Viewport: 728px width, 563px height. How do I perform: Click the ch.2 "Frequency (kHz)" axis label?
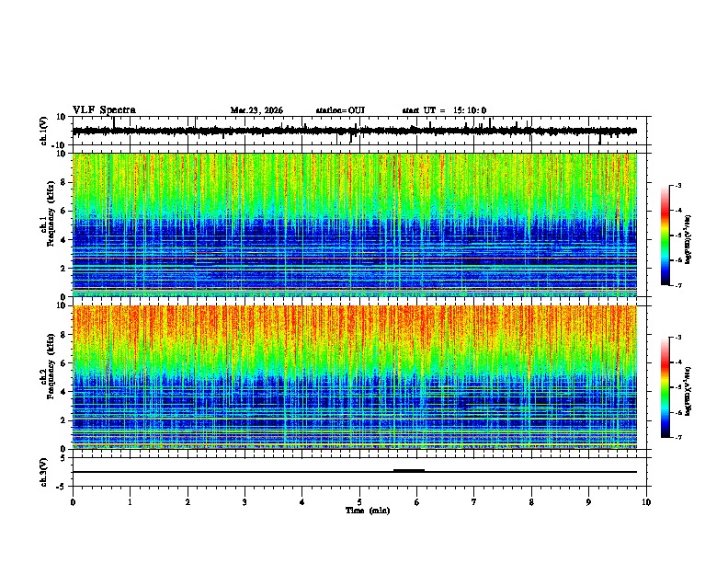(x=51, y=366)
